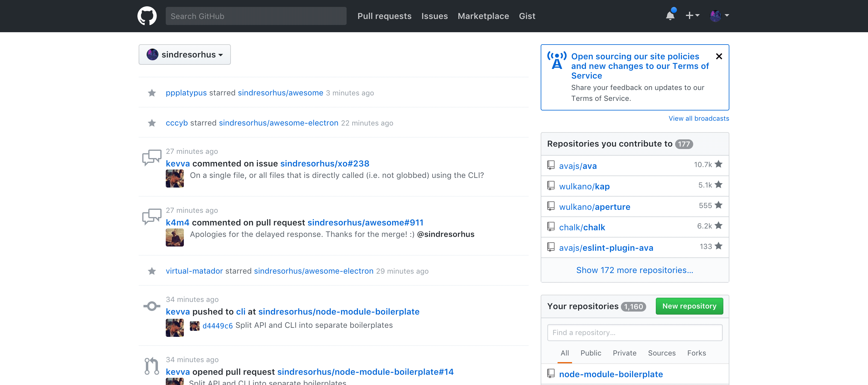This screenshot has height=385, width=868.
Task: Click star icon on avajs/ava row
Action: pyautogui.click(x=719, y=164)
